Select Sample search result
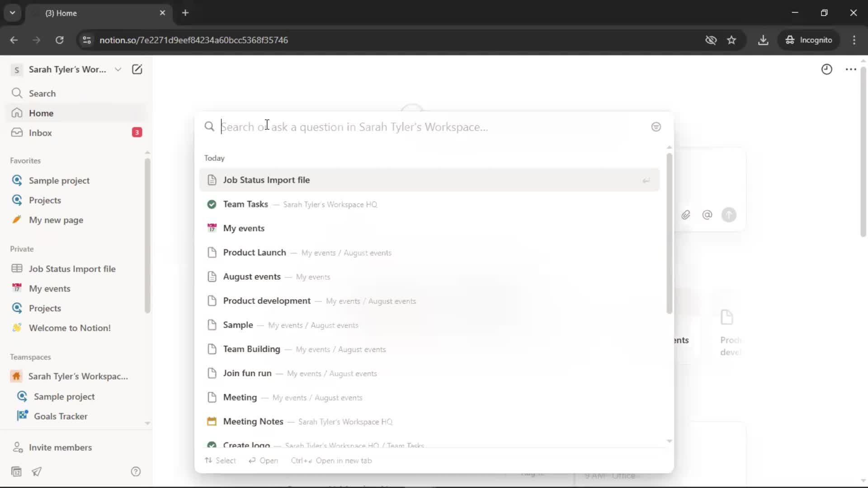This screenshot has width=868, height=488. pos(429,325)
